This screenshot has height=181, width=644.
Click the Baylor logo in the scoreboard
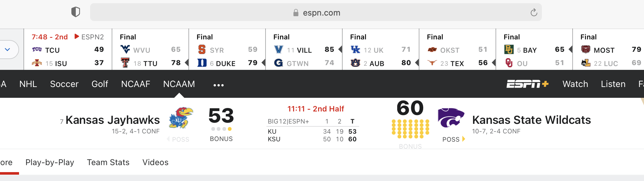click(x=509, y=50)
